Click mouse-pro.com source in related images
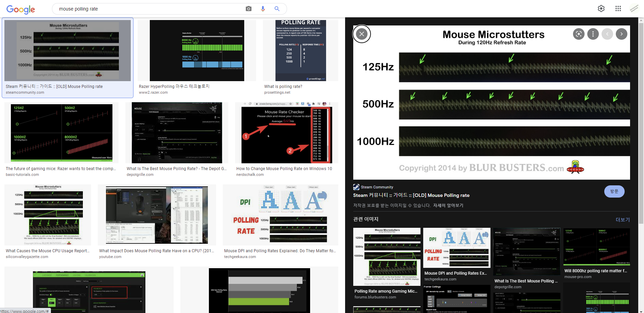The height and width of the screenshot is (313, 644). click(x=578, y=277)
